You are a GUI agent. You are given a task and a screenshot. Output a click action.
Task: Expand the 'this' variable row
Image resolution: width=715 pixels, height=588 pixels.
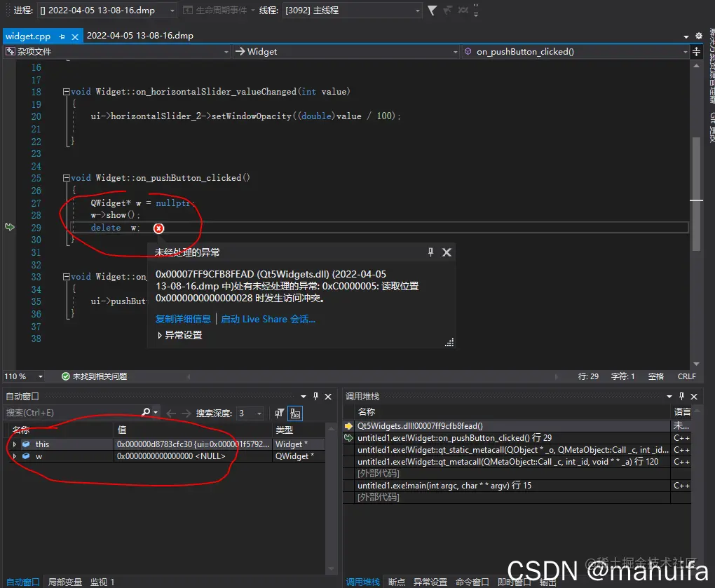(x=14, y=444)
